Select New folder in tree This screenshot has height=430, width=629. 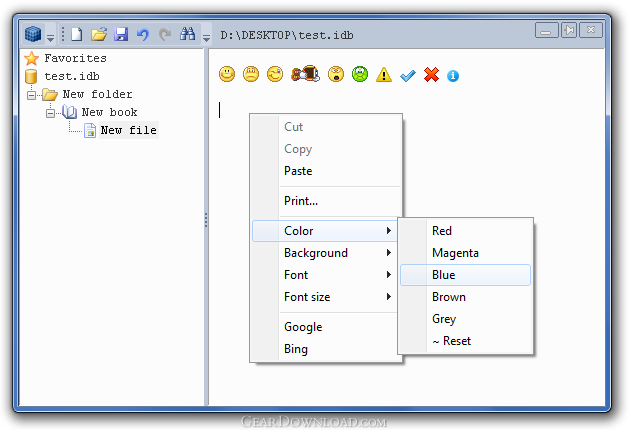97,94
